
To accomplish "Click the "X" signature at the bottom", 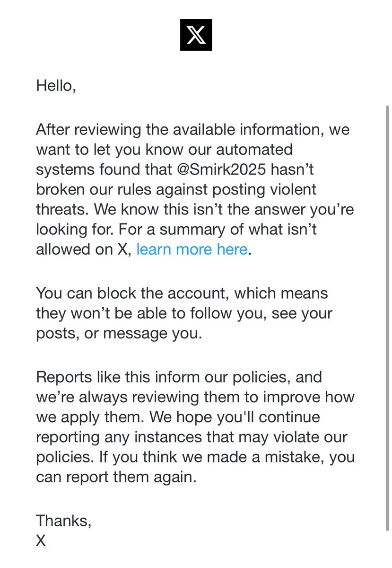I will 41,541.
